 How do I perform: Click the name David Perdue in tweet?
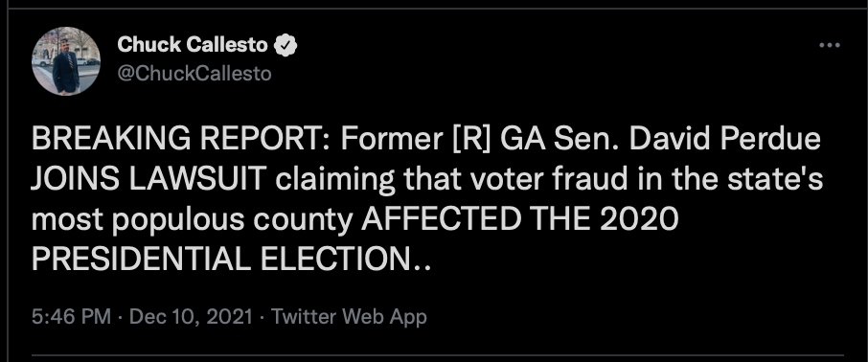(724, 140)
